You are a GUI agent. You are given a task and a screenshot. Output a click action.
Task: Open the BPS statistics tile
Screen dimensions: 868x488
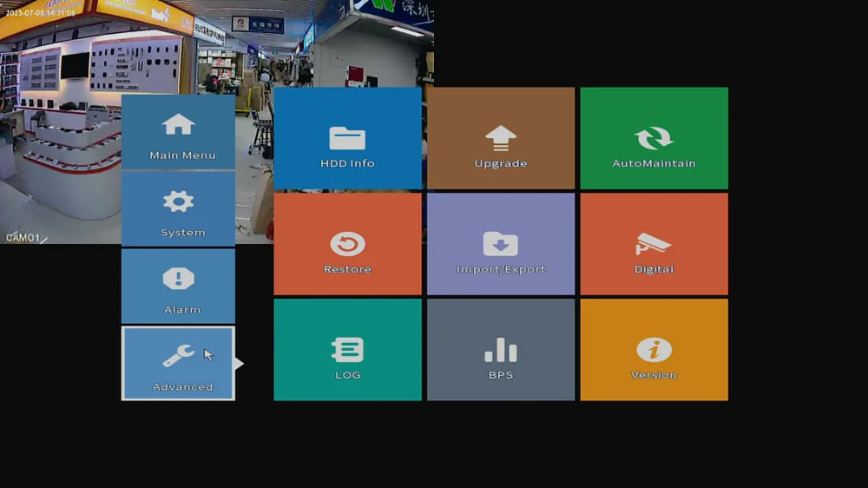click(x=501, y=350)
